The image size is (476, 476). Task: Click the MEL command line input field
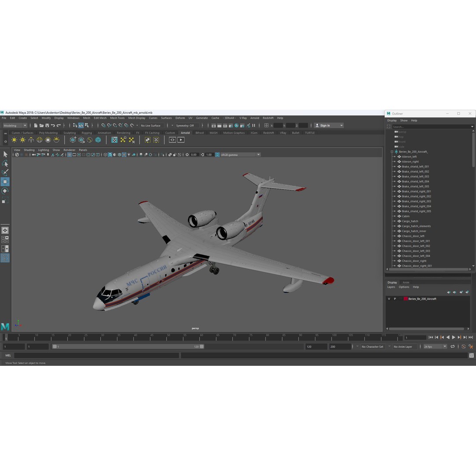(97, 356)
